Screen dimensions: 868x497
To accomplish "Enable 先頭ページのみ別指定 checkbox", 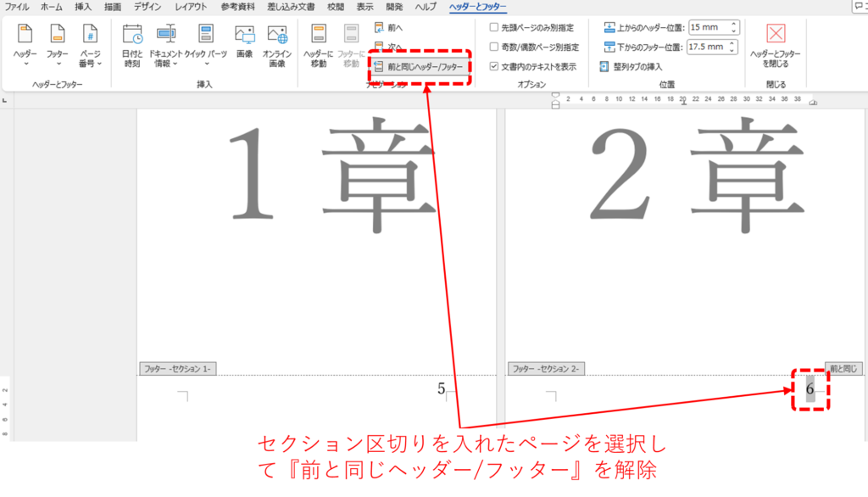I will pyautogui.click(x=494, y=27).
